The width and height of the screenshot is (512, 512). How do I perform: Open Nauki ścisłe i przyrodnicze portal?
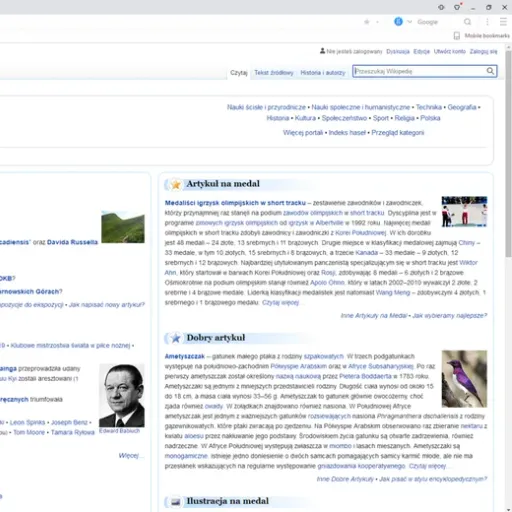coord(266,107)
